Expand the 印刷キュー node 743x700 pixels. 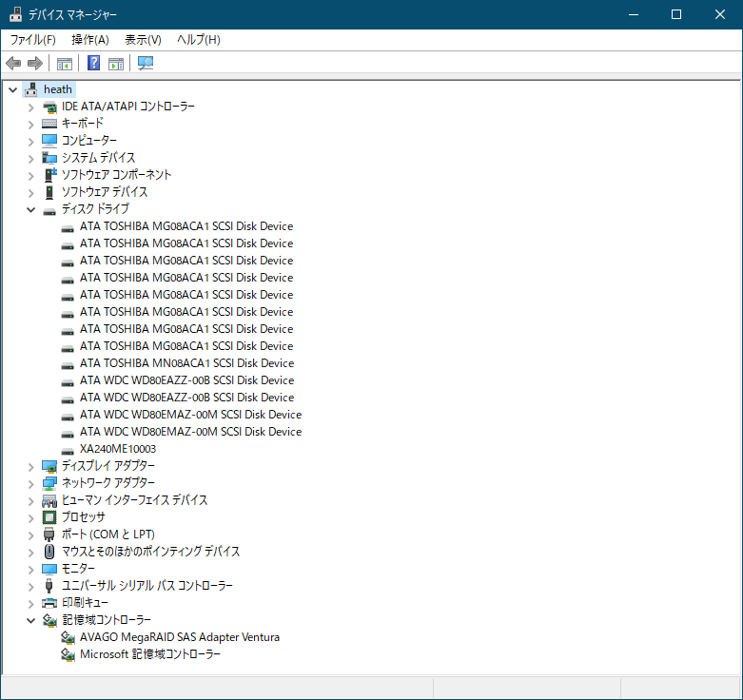coord(31,604)
